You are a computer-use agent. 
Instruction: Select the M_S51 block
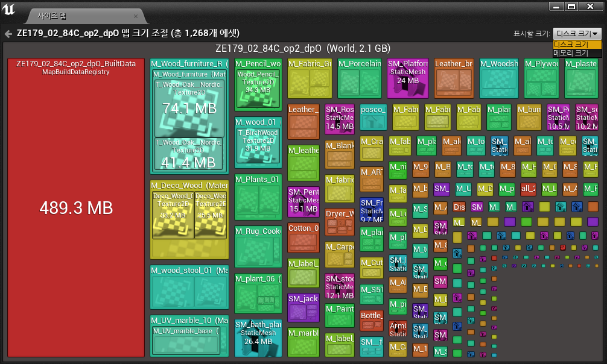(372, 294)
